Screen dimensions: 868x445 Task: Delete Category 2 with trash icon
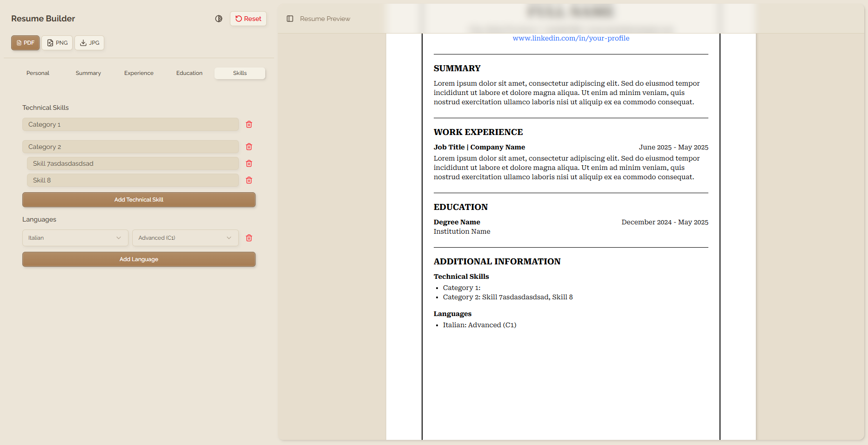pyautogui.click(x=249, y=147)
